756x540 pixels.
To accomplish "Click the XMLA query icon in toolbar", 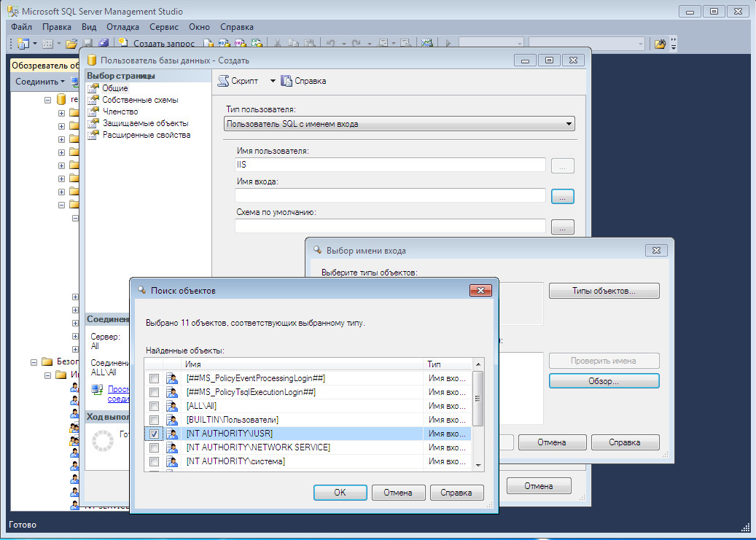I will [257, 44].
